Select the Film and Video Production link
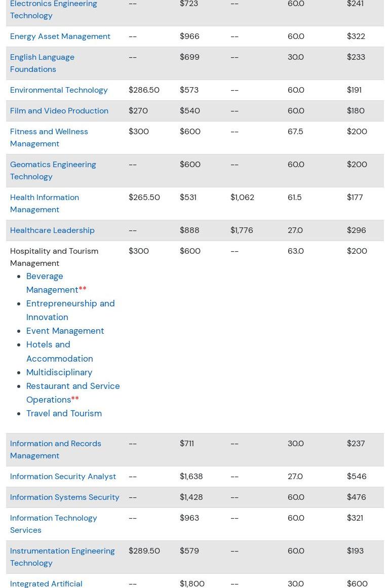 (59, 111)
